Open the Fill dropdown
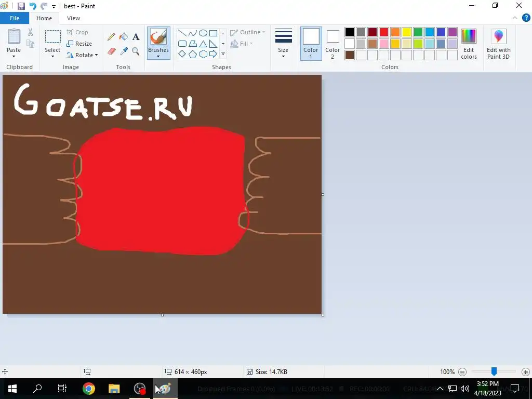This screenshot has height=399, width=532. (242, 44)
